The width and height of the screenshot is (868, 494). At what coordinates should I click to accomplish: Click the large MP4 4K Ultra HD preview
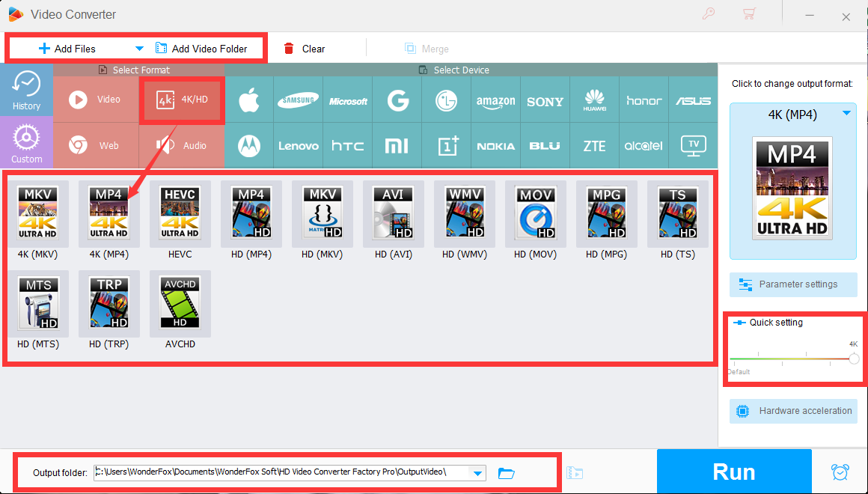coord(792,189)
